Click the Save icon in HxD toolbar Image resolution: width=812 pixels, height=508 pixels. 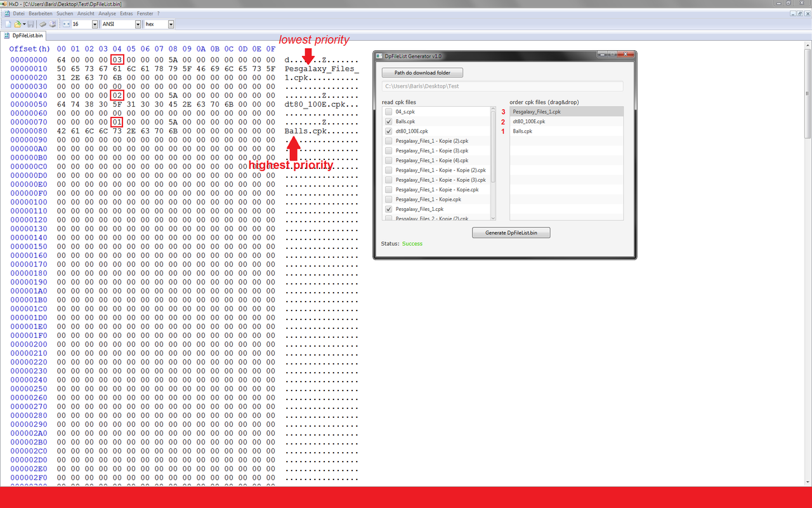[x=31, y=24]
